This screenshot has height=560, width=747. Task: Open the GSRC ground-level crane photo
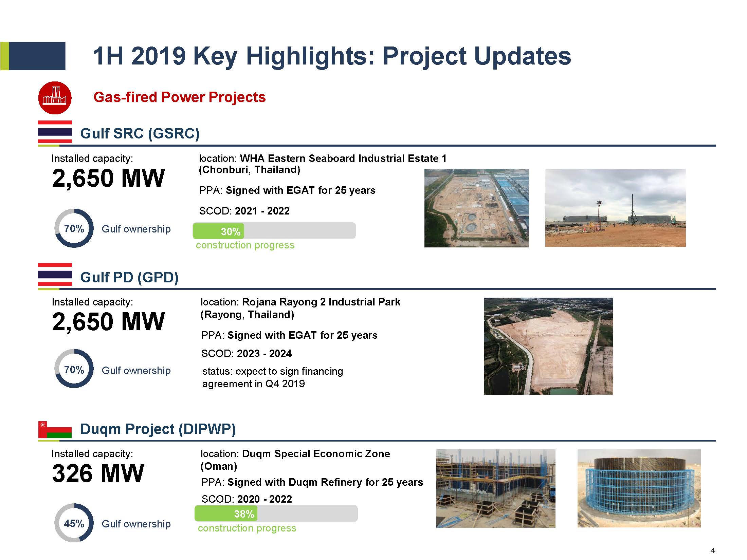[x=615, y=208]
